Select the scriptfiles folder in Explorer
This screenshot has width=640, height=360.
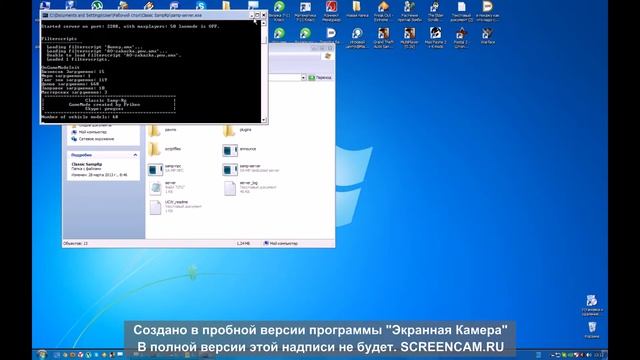[x=164, y=149]
